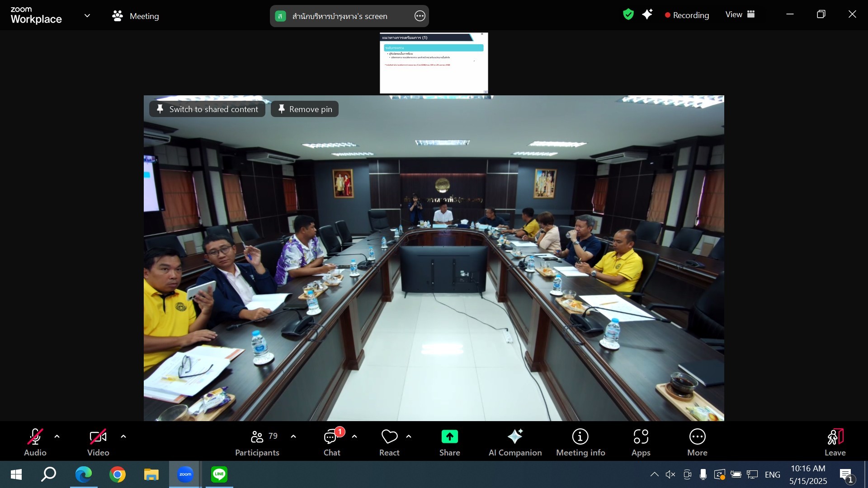Open Zoom Workplace dropdown chevron
868x488 pixels.
pos(87,16)
